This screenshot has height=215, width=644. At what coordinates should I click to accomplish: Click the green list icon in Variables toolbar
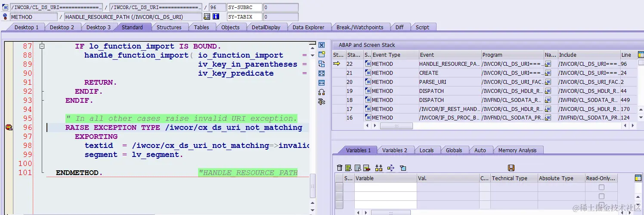348,168
